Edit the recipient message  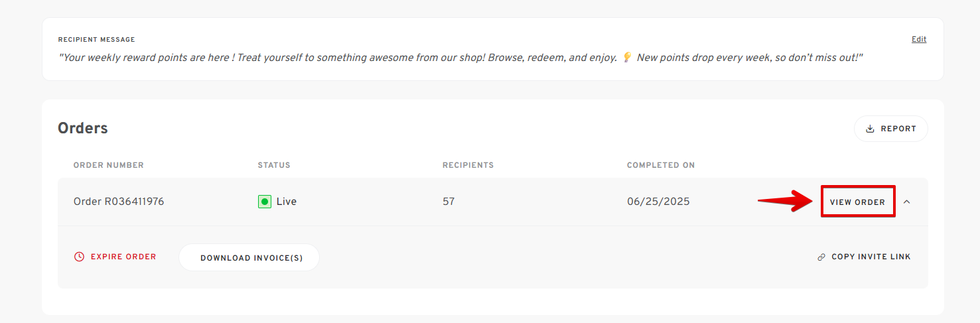(x=919, y=39)
